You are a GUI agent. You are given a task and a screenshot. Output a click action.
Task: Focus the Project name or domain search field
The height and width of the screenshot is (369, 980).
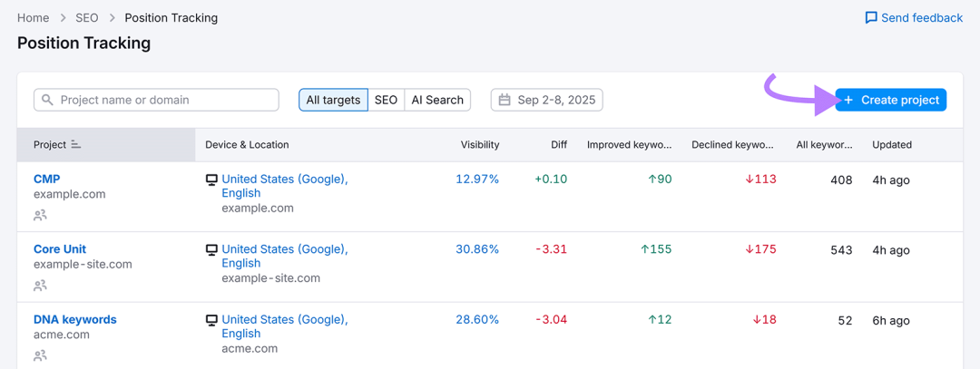(x=163, y=100)
